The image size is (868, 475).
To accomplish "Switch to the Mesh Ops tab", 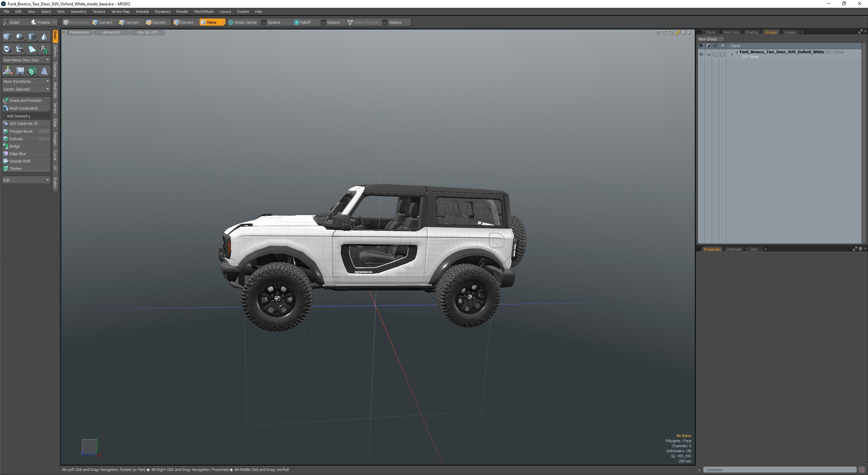I will point(731,32).
